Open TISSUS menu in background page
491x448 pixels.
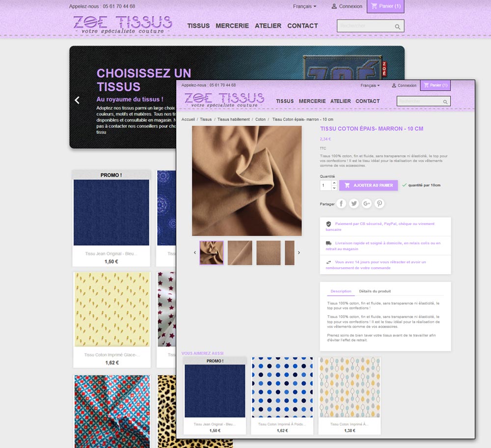coord(198,26)
